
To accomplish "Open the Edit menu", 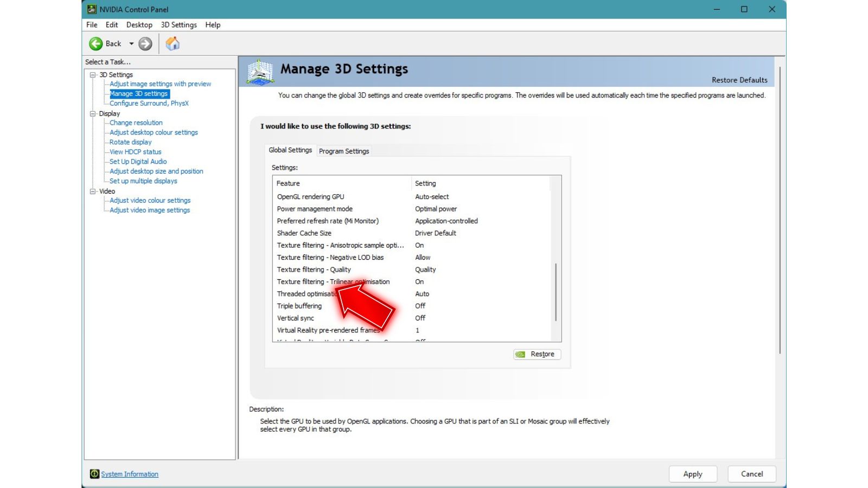I will click(112, 25).
